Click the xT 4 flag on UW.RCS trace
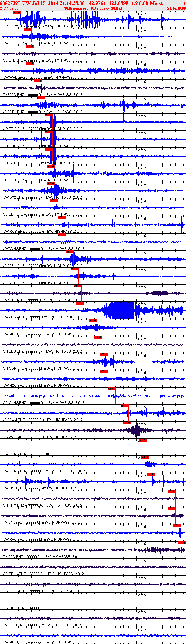 click(62, 218)
